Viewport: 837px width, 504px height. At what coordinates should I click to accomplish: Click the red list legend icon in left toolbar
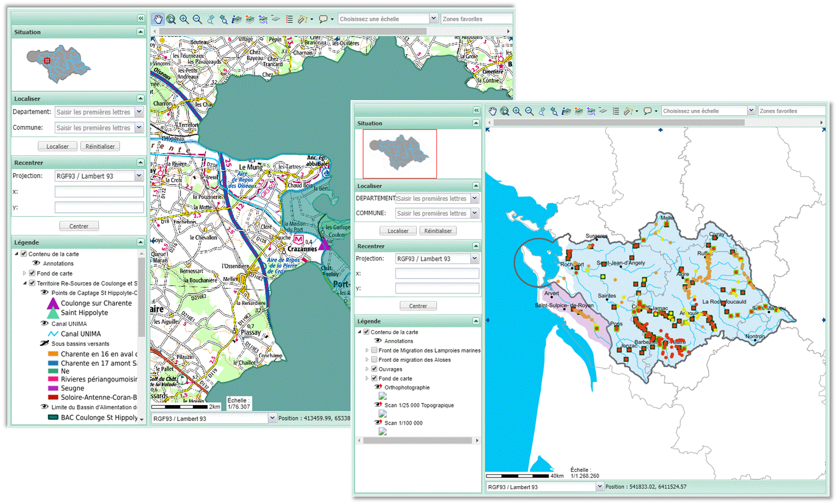point(289,19)
